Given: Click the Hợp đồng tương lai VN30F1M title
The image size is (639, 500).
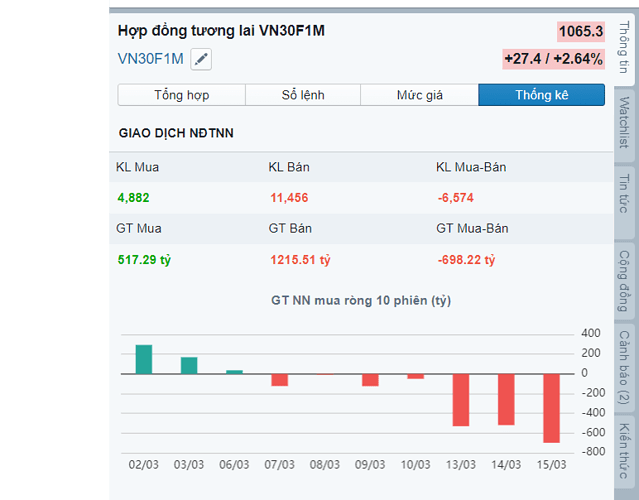Looking at the screenshot, I should click(221, 31).
